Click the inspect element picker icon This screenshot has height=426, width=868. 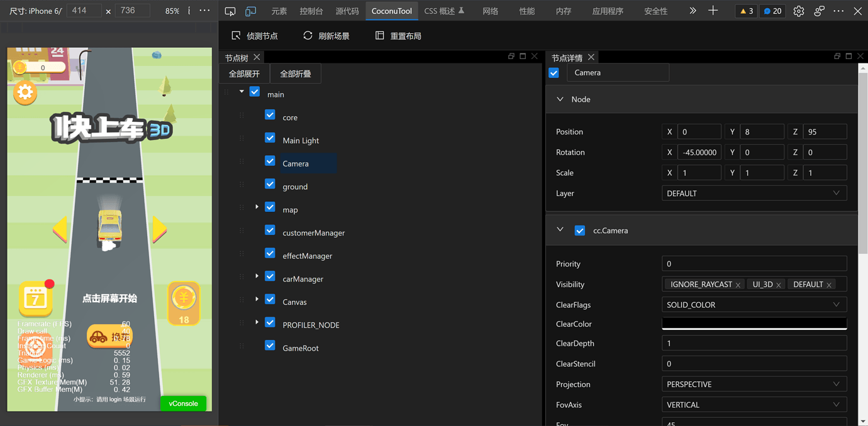pos(230,11)
